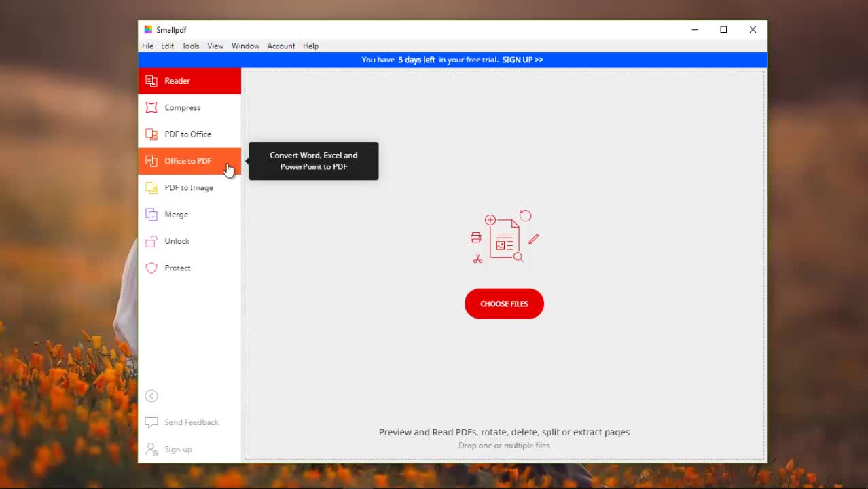Select the Merge label in the sidebar
Image resolution: width=868 pixels, height=489 pixels.
[x=177, y=215]
